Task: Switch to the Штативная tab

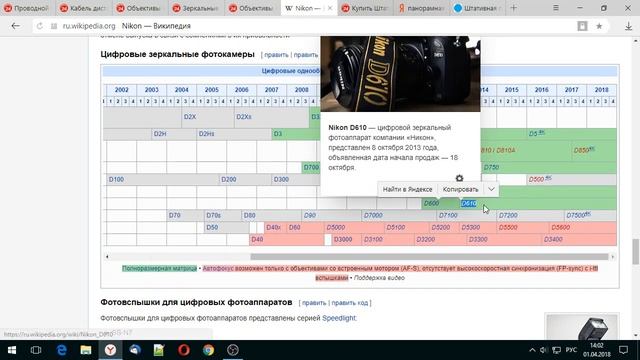Action: pyautogui.click(x=478, y=8)
